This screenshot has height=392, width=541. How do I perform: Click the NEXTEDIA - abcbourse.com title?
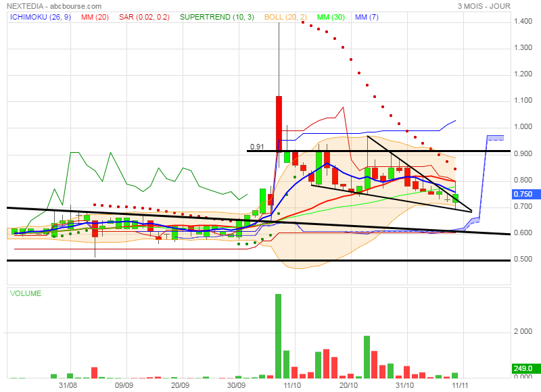(x=54, y=6)
